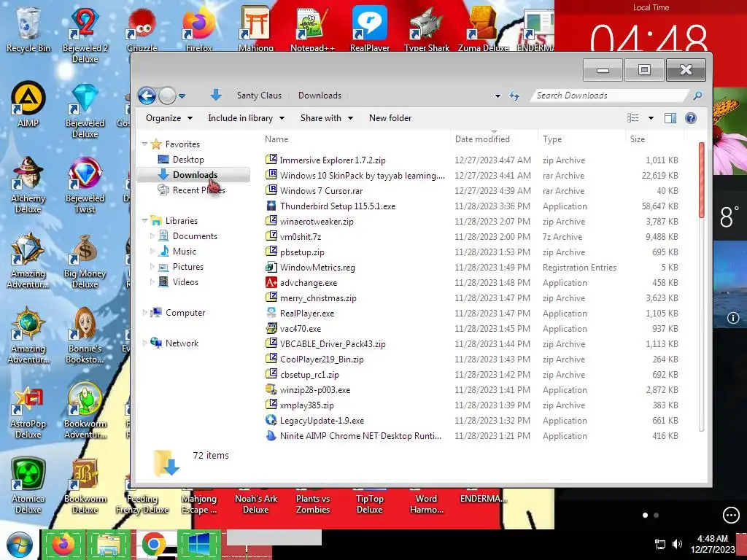The width and height of the screenshot is (747, 560).
Task: Click the Downloads breadcrumb segment
Action: click(x=320, y=96)
